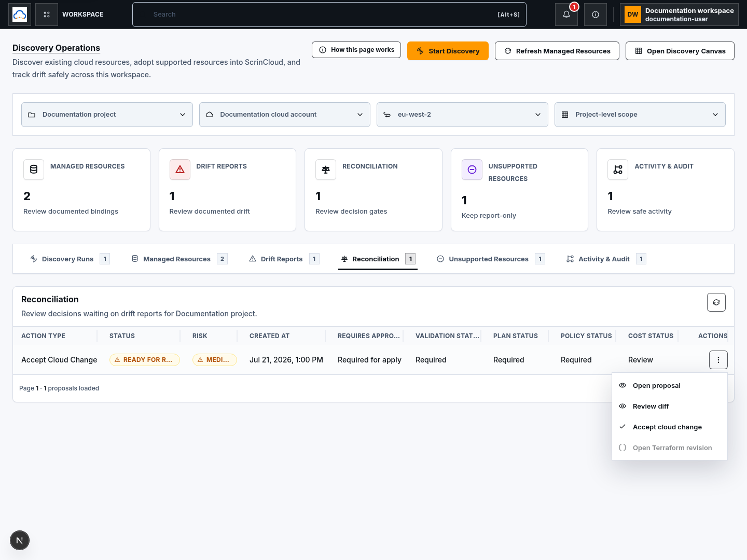Image resolution: width=747 pixels, height=560 pixels.
Task: Click the Start Discovery button
Action: tap(448, 51)
